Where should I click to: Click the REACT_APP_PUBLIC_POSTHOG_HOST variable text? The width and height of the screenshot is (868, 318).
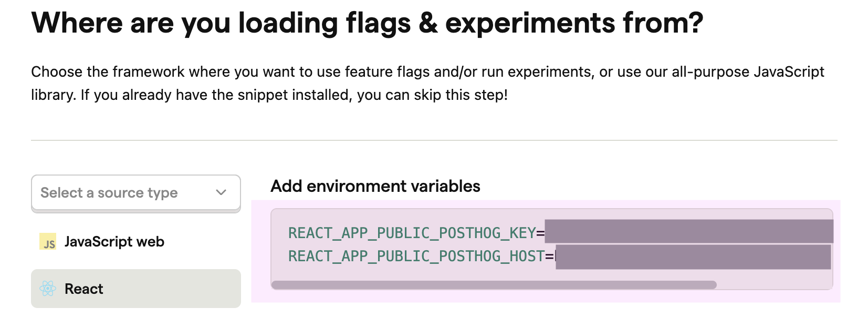[416, 256]
